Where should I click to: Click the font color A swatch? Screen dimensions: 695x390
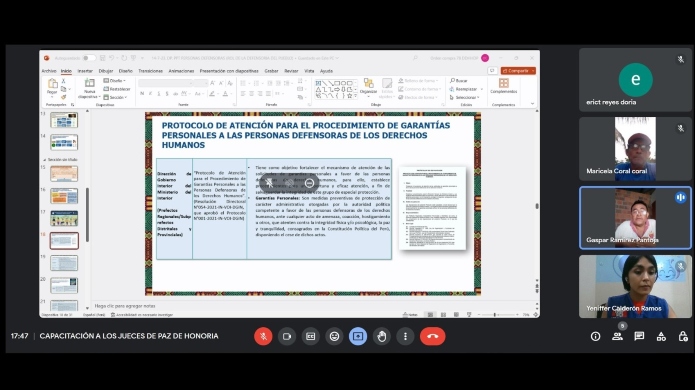pyautogui.click(x=225, y=94)
